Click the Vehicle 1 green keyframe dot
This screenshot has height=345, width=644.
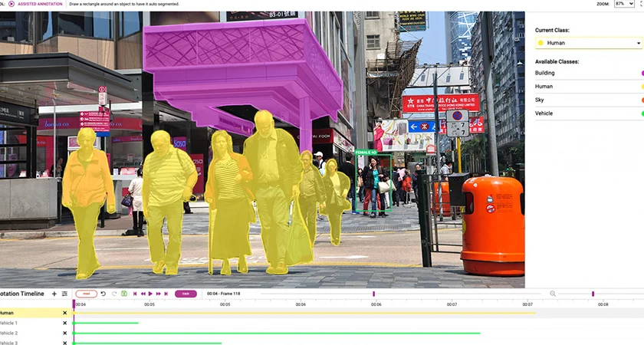click(74, 324)
